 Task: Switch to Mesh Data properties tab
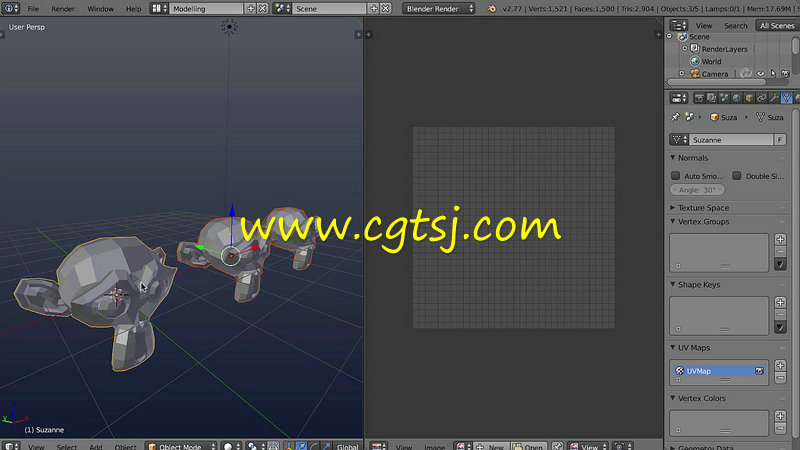[786, 97]
